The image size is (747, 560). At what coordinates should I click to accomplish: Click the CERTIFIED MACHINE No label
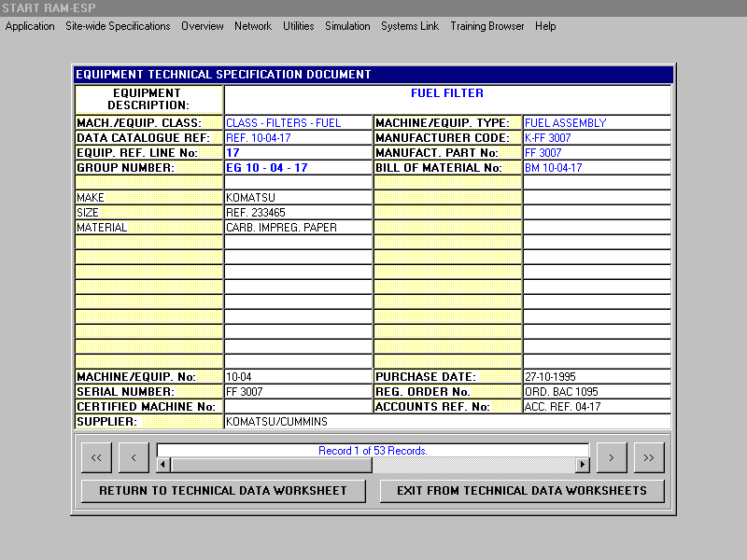[148, 407]
